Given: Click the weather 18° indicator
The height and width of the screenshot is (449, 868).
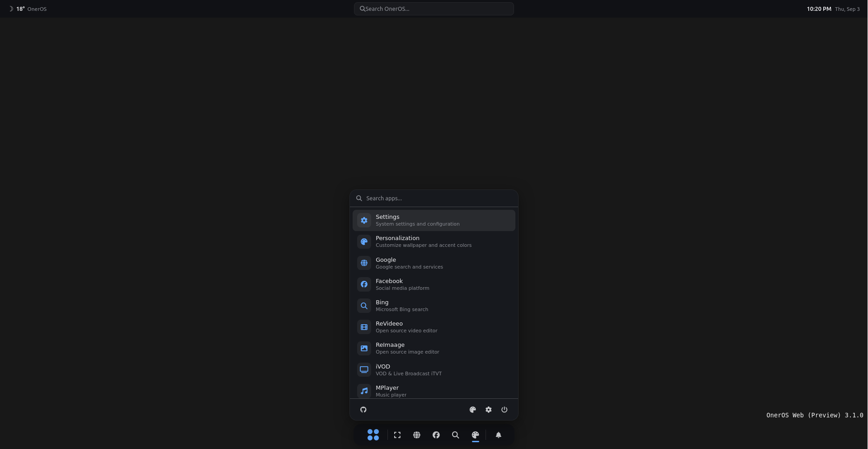Looking at the screenshot, I should point(20,9).
